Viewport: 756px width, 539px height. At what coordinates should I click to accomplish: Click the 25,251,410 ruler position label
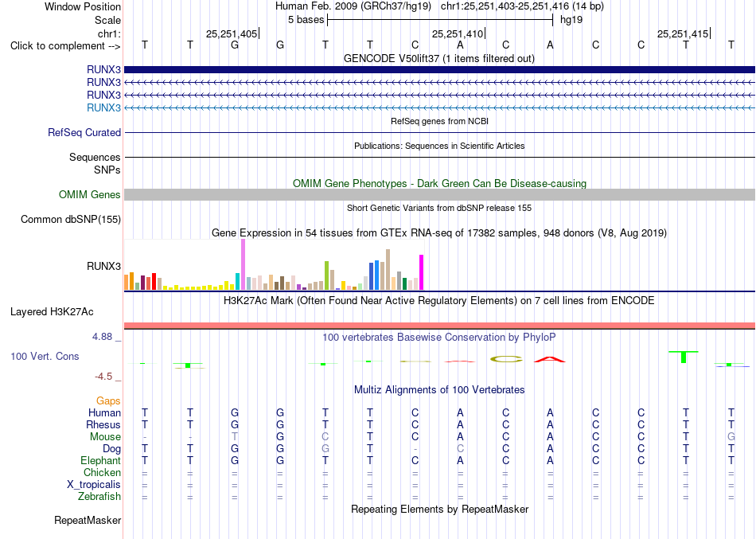(458, 33)
